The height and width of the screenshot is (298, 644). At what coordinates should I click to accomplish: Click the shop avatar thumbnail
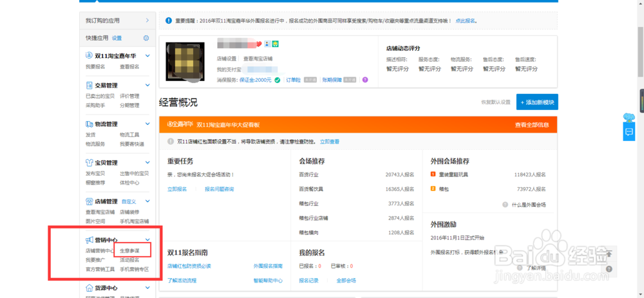click(185, 61)
